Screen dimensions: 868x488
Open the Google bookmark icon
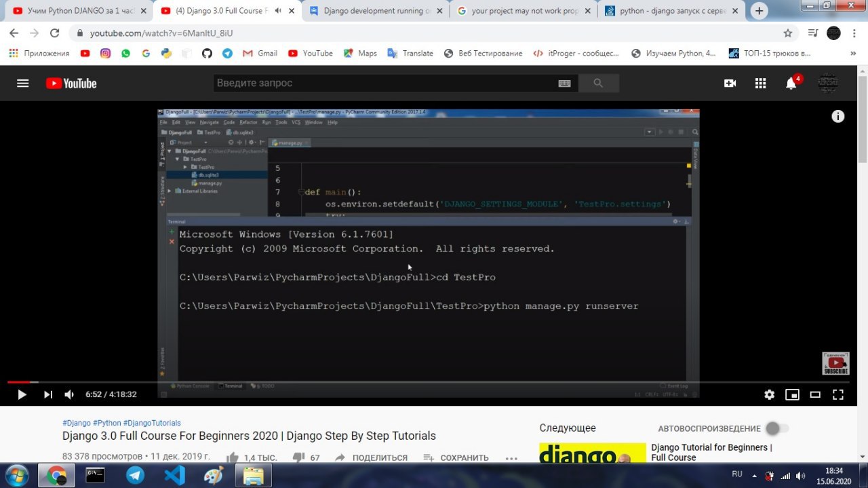click(146, 53)
